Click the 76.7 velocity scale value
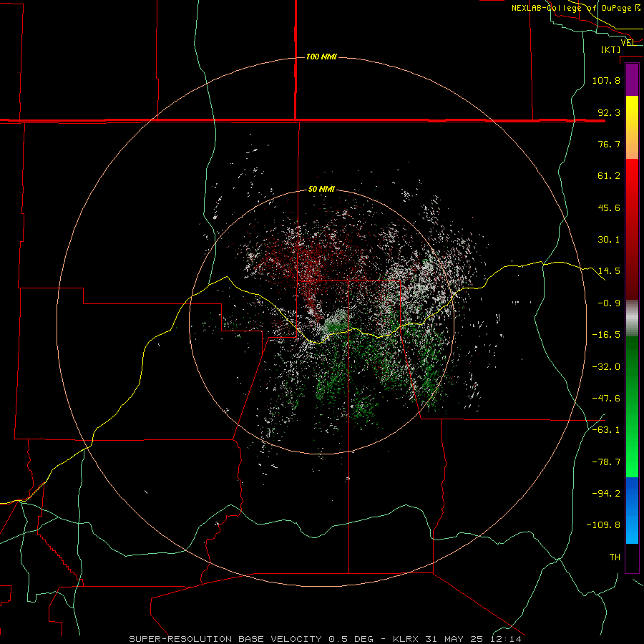The width and height of the screenshot is (644, 644). (x=609, y=144)
